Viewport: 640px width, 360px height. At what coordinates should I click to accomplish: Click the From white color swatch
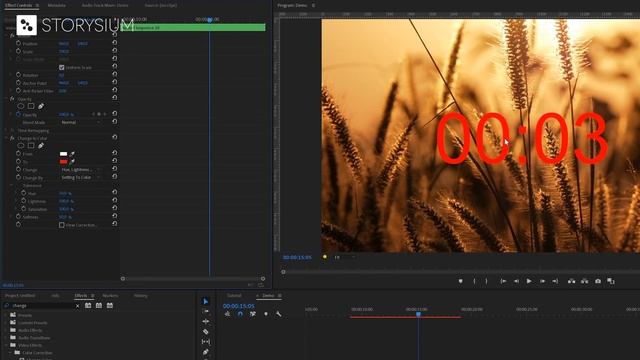[x=63, y=154]
